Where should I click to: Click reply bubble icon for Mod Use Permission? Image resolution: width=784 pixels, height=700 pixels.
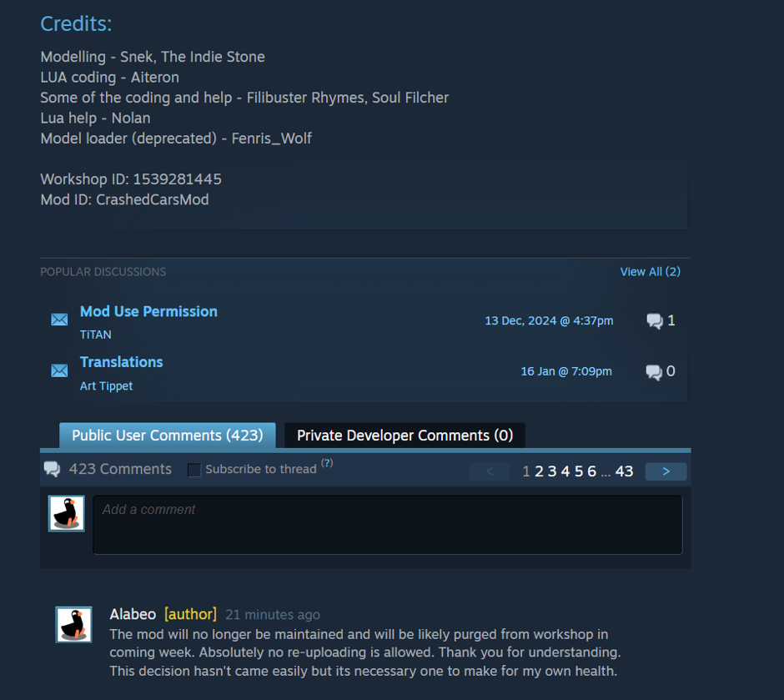(655, 320)
